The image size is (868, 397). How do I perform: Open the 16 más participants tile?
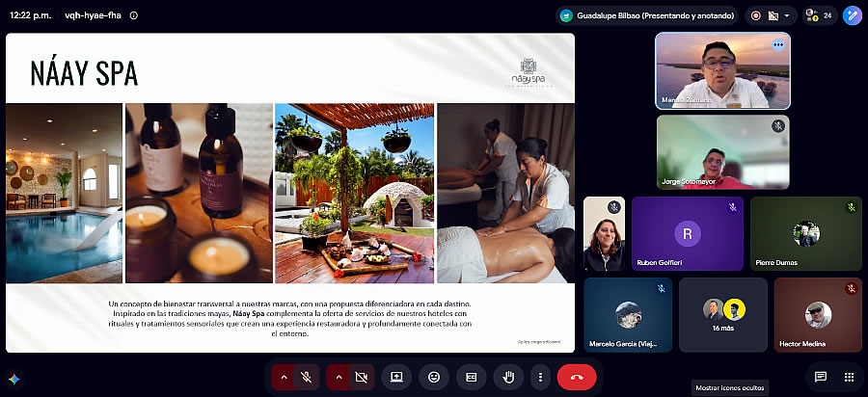(723, 315)
